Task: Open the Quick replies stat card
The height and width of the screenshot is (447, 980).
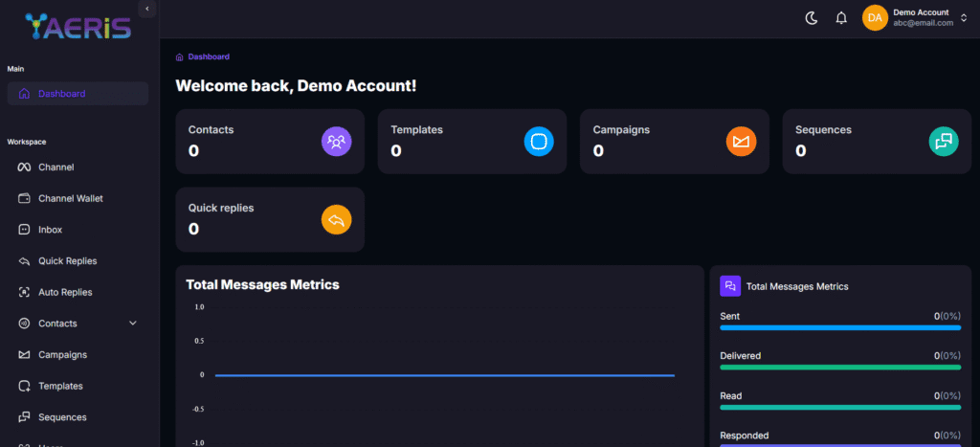Action: 270,219
